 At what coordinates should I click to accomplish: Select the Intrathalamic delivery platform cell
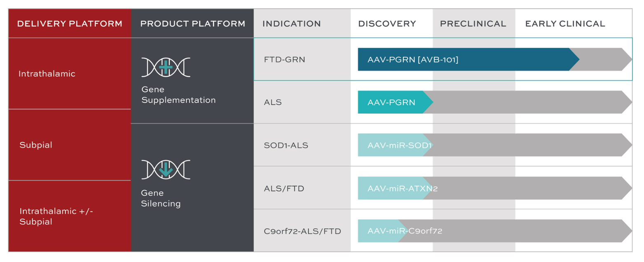[x=47, y=74]
